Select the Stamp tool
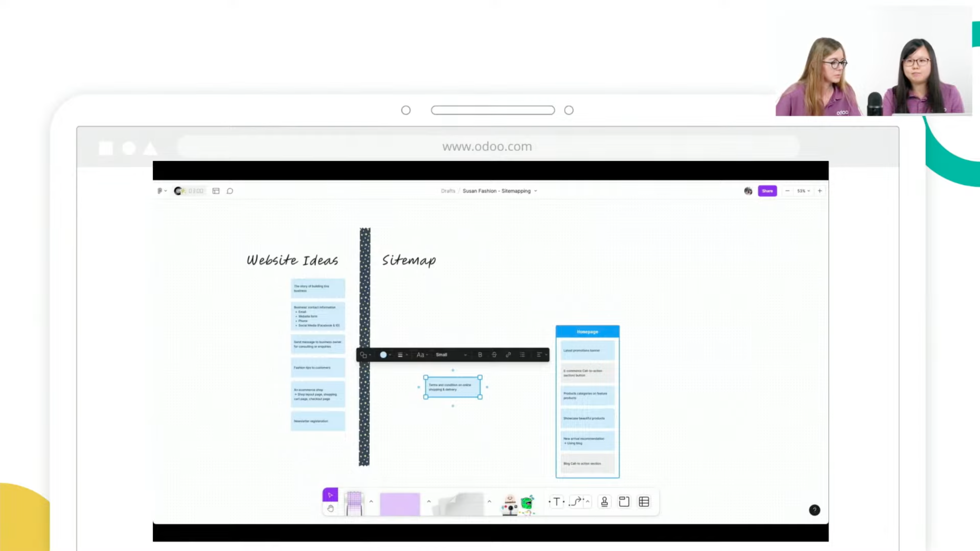Viewport: 980px width, 551px height. pos(604,502)
